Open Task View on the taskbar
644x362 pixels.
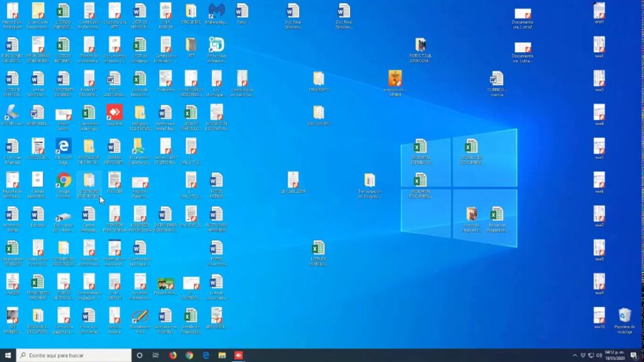pyautogui.click(x=155, y=355)
